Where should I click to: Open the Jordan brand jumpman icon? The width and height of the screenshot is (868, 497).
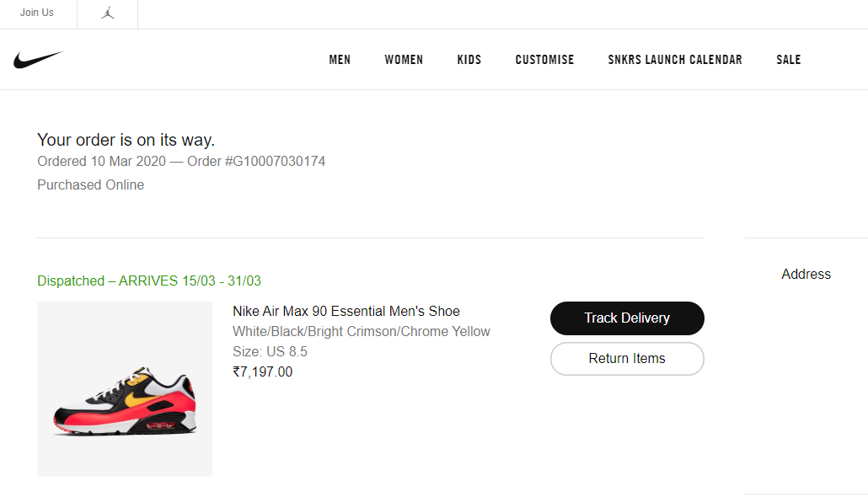tap(108, 13)
